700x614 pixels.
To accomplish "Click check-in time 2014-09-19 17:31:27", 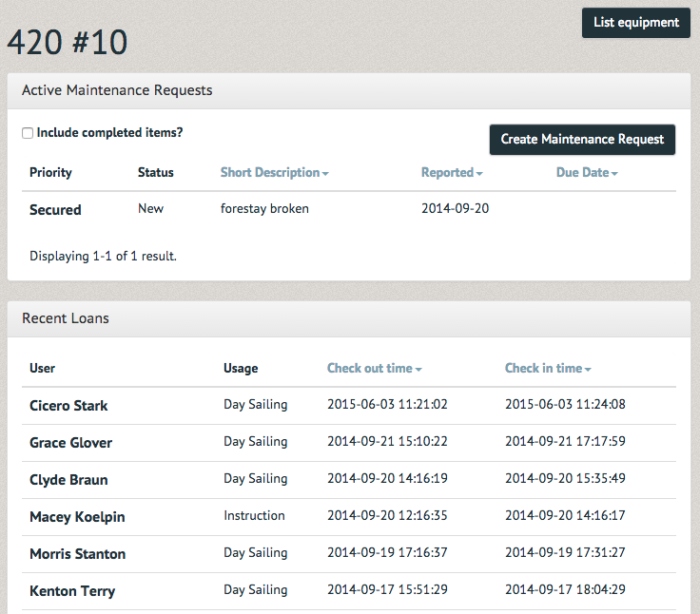I will pos(565,552).
